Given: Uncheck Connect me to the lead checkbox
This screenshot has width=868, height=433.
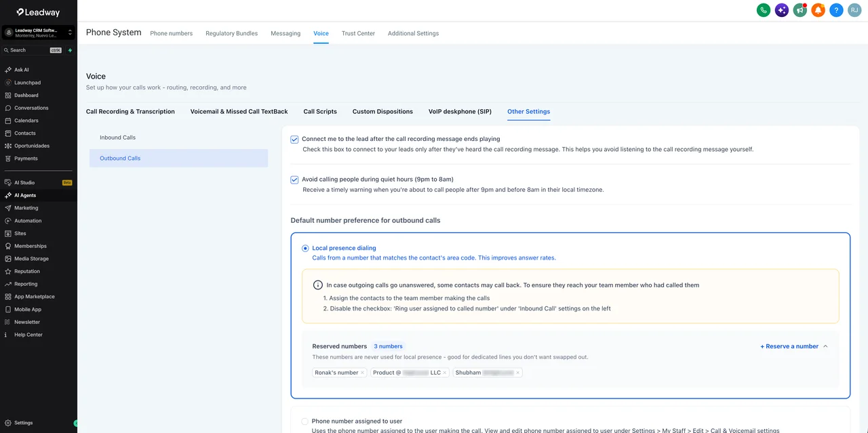Looking at the screenshot, I should click(x=294, y=140).
